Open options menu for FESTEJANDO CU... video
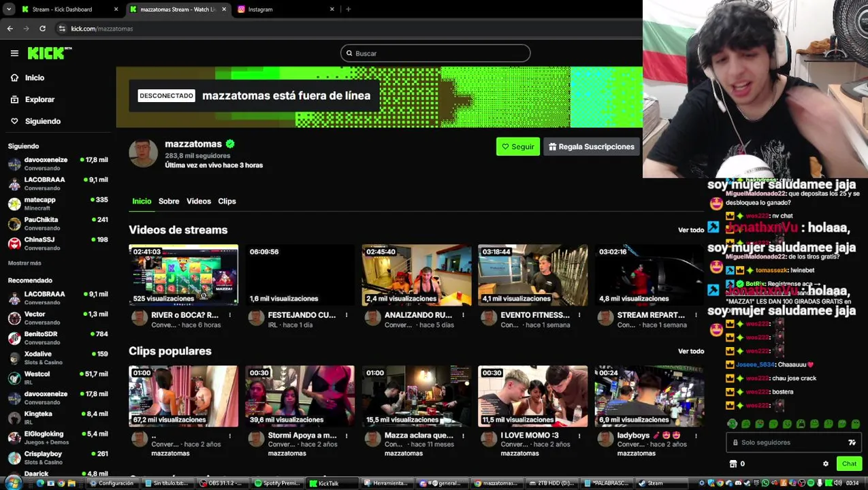The height and width of the screenshot is (490, 868). coord(347,315)
